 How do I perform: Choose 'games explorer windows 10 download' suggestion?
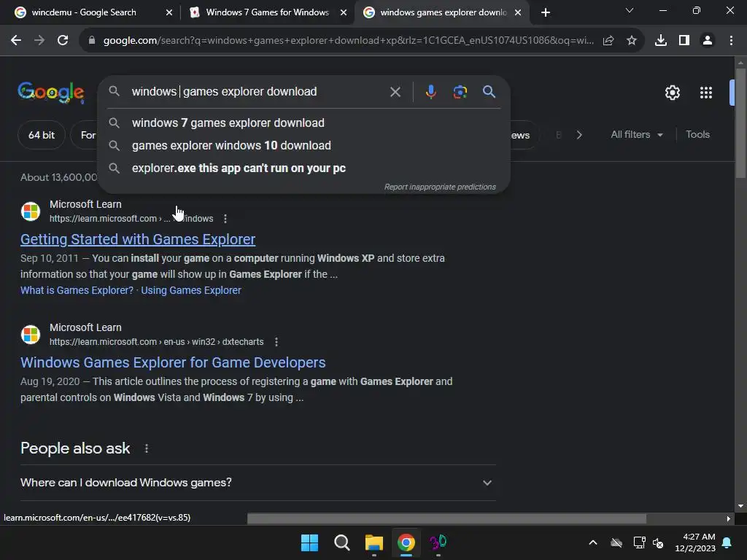[304, 146]
